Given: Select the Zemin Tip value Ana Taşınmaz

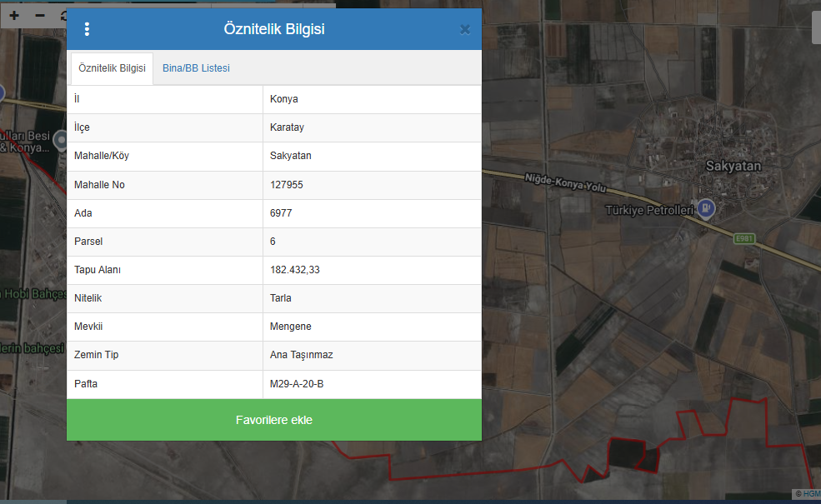Looking at the screenshot, I should [x=301, y=354].
